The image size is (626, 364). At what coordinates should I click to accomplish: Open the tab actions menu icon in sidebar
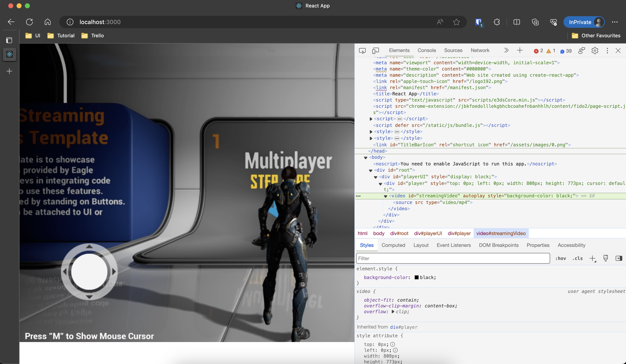[9, 40]
